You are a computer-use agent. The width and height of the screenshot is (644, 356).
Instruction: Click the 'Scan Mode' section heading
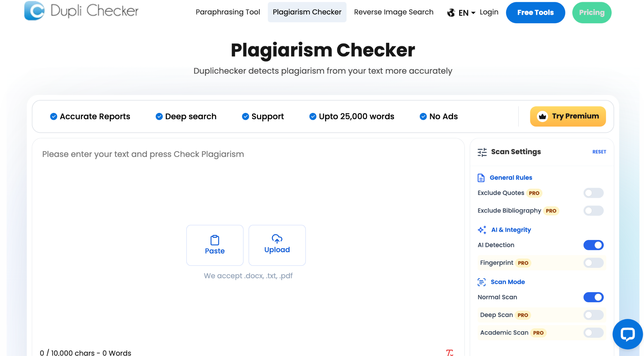click(x=508, y=282)
